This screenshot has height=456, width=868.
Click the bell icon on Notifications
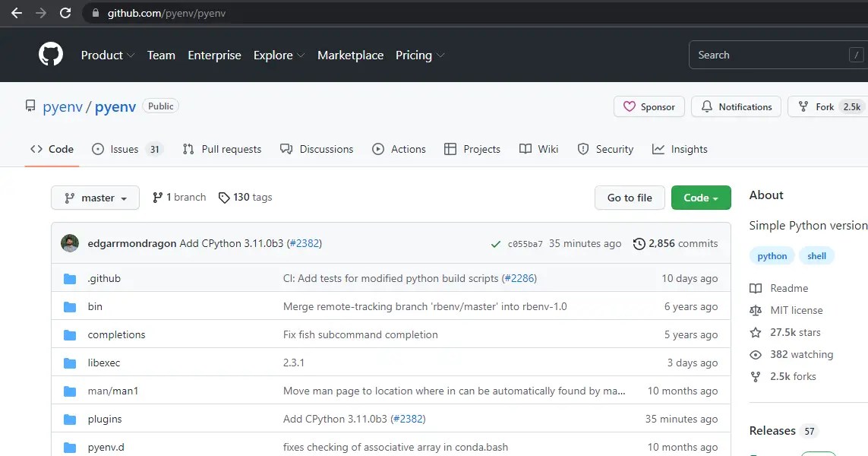coord(707,106)
